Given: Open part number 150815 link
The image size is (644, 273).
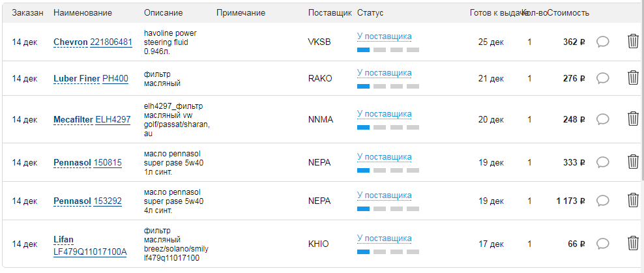Looking at the screenshot, I should 108,163.
